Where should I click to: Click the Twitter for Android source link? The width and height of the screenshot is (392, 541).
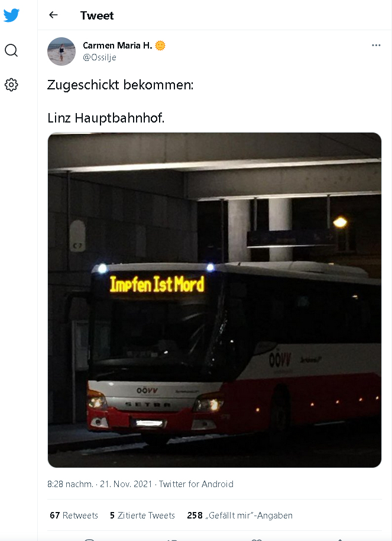(196, 484)
